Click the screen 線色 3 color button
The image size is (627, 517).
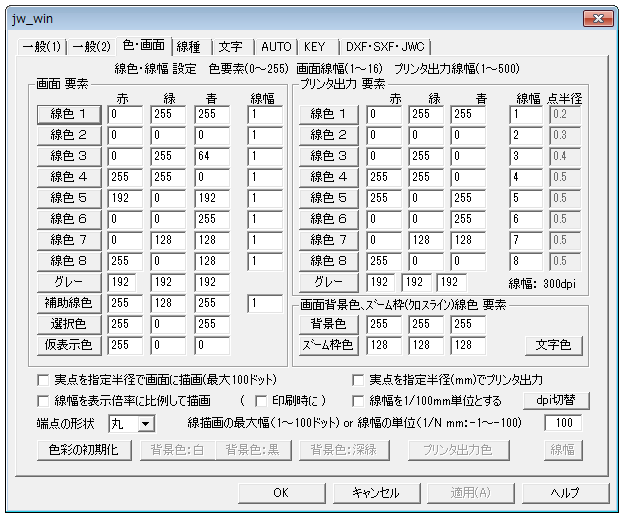coord(69,156)
